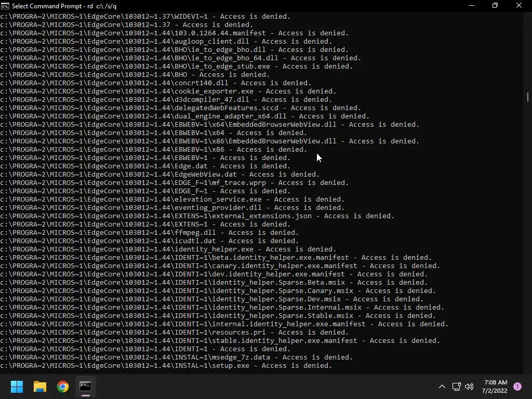Click the mf_trace.wprp line
The width and height of the screenshot is (532, 399).
point(175,182)
